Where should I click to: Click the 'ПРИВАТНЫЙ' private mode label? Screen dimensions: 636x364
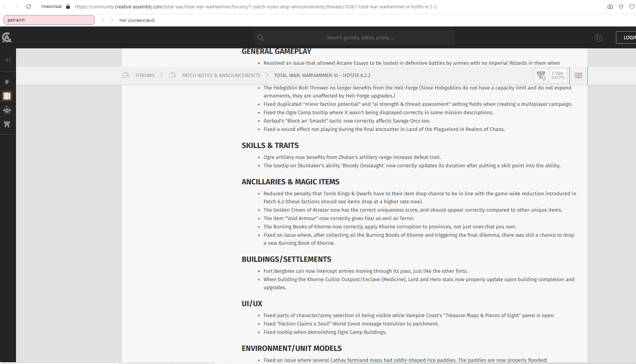click(x=51, y=7)
